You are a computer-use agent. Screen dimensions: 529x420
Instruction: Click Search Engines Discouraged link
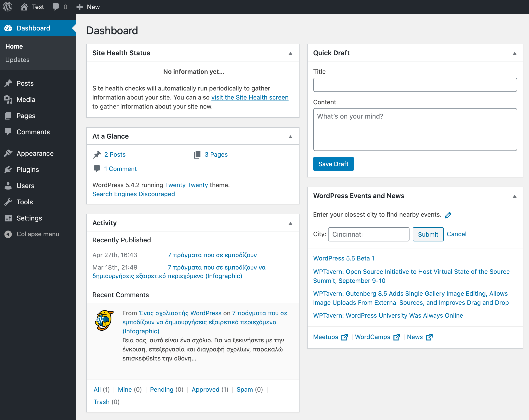[x=134, y=194]
